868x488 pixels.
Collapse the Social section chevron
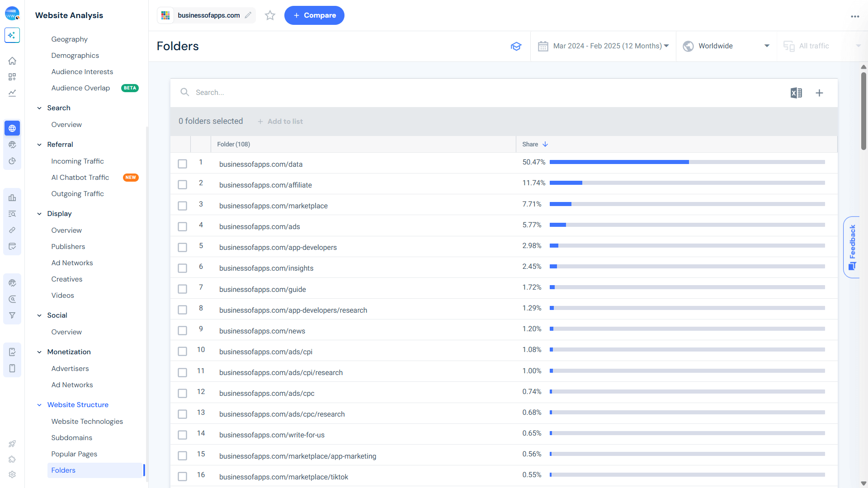pyautogui.click(x=39, y=315)
